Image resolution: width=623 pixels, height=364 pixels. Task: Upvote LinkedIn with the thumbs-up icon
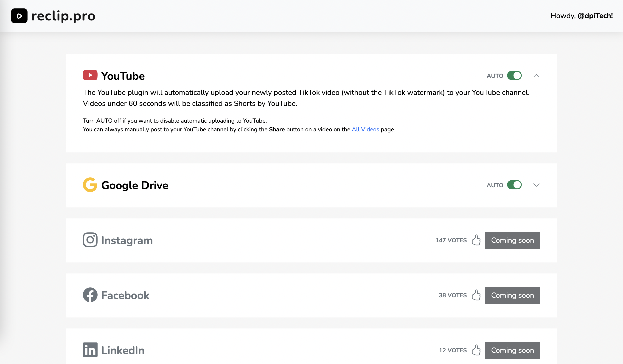pos(476,350)
